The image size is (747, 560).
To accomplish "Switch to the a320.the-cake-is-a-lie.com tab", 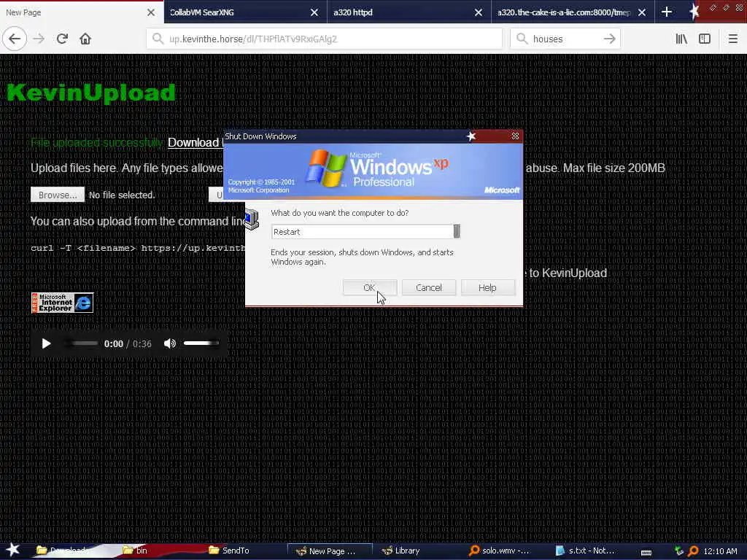I will click(564, 12).
